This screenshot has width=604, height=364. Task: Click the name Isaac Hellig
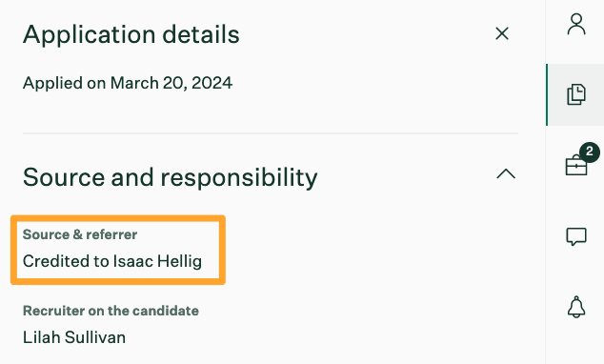(157, 261)
